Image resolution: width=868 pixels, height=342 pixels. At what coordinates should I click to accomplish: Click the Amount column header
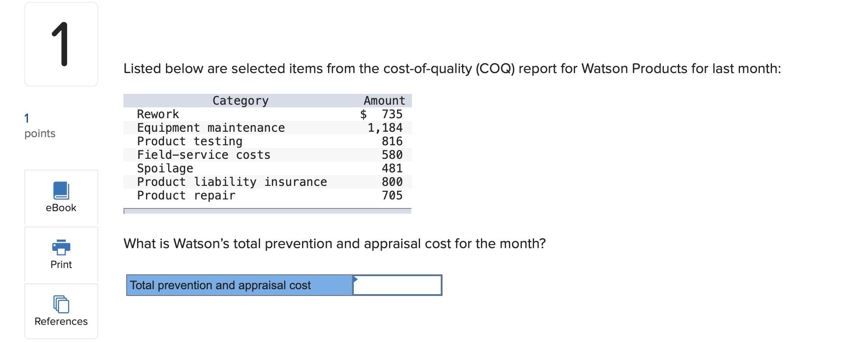[384, 100]
